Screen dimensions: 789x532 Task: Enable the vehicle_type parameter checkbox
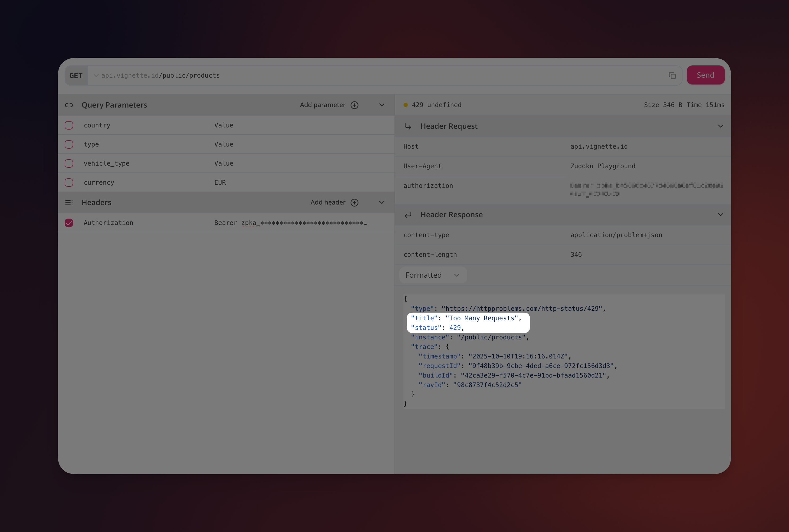click(x=69, y=163)
